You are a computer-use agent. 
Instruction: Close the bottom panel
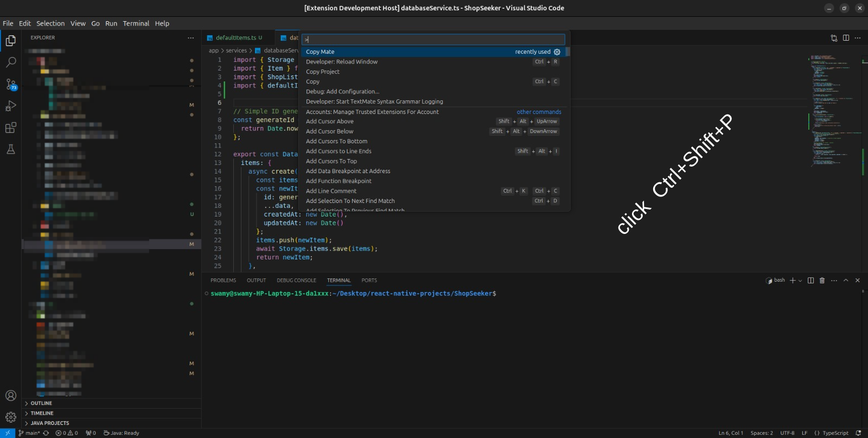point(858,281)
